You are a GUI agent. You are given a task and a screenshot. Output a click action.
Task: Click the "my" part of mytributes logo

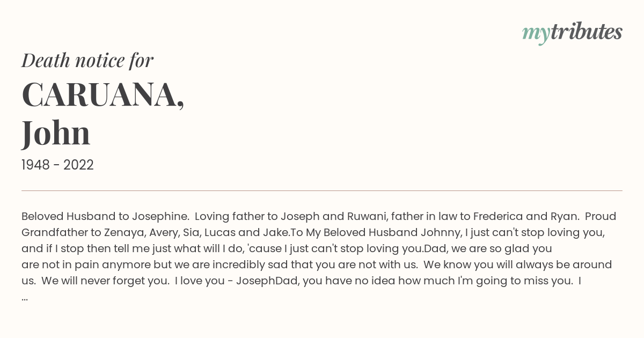point(536,34)
